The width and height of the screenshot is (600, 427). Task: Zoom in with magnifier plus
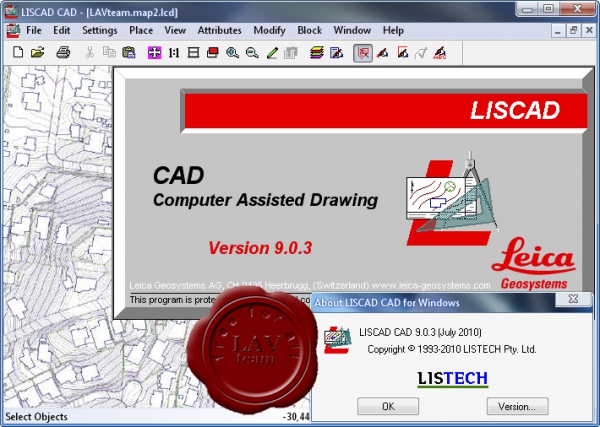click(x=232, y=52)
